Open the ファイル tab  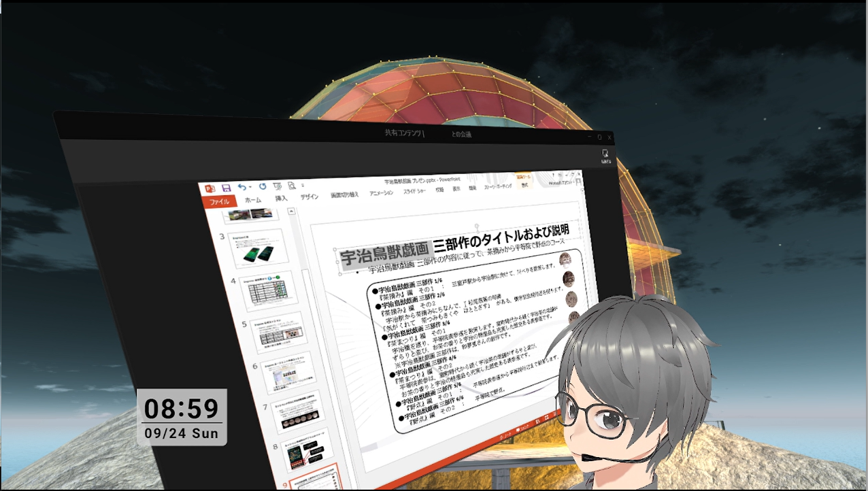220,202
